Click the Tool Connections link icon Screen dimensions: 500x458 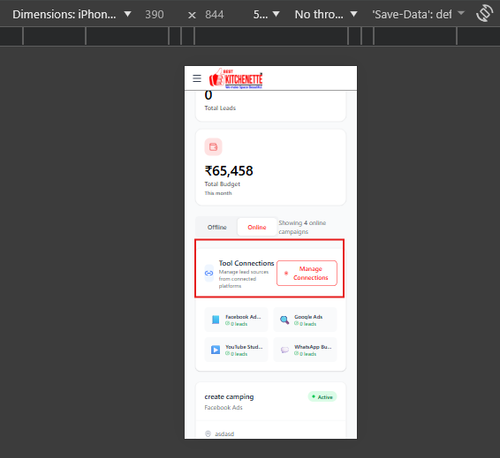[209, 273]
